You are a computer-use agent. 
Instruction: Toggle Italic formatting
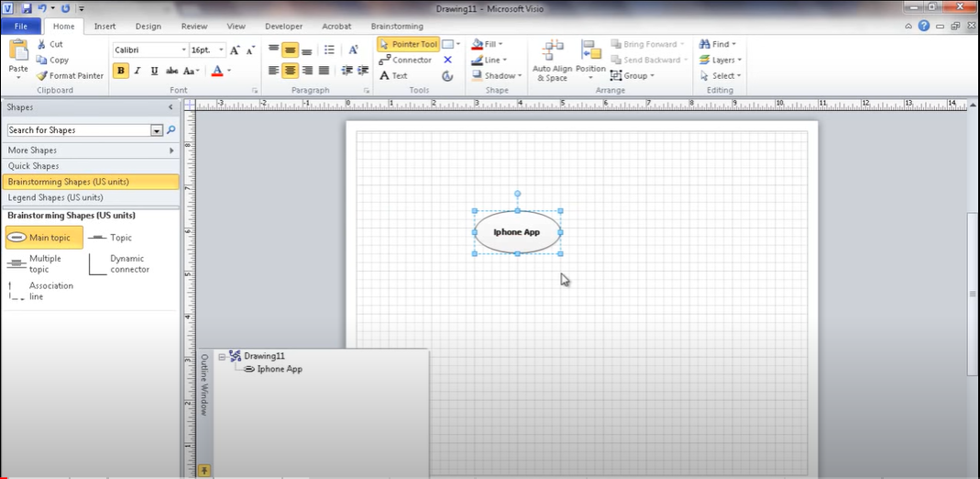coord(138,71)
